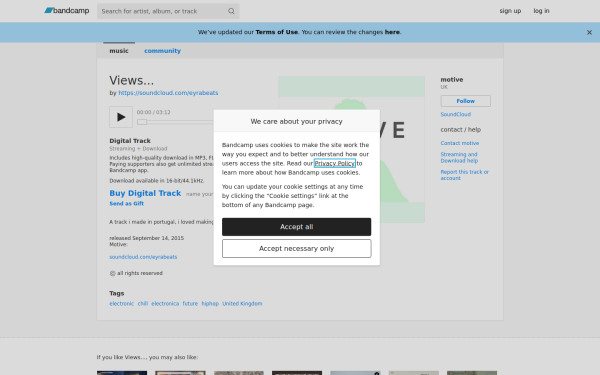Click the Accept all button
Image resolution: width=600 pixels, height=375 pixels.
coord(297,227)
